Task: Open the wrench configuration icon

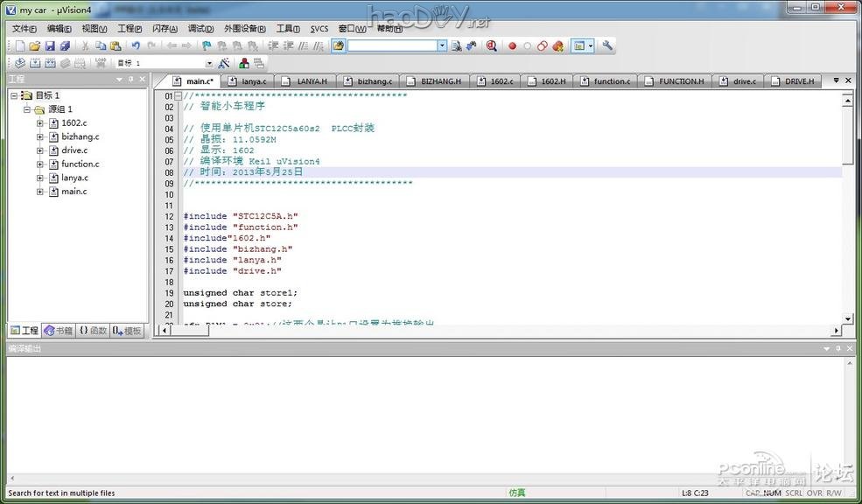Action: [607, 45]
